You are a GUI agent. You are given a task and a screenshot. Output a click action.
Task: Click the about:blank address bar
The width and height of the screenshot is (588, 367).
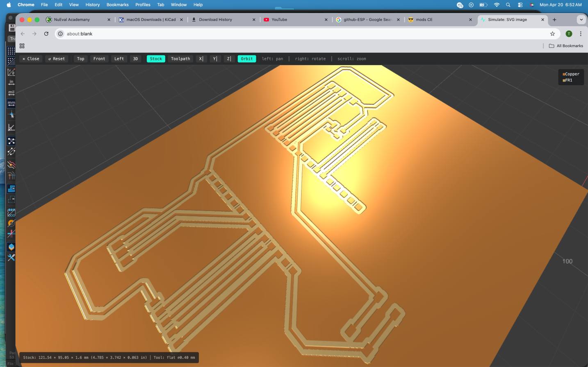coord(307,34)
